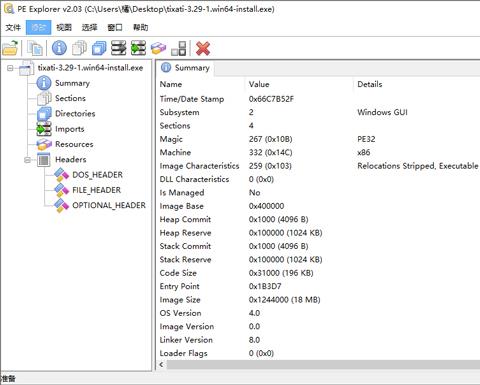Screen dimensions: 480x385
Task: Open the 选择 menu
Action: [89, 27]
